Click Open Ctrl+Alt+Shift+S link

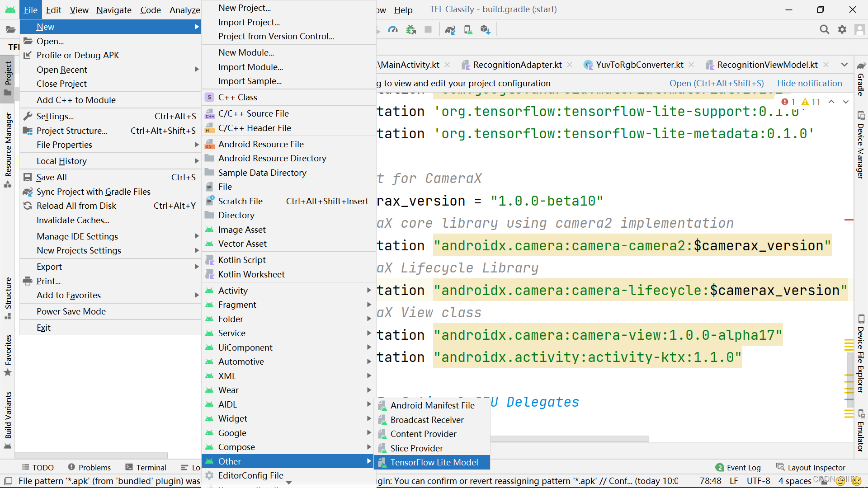coord(715,83)
